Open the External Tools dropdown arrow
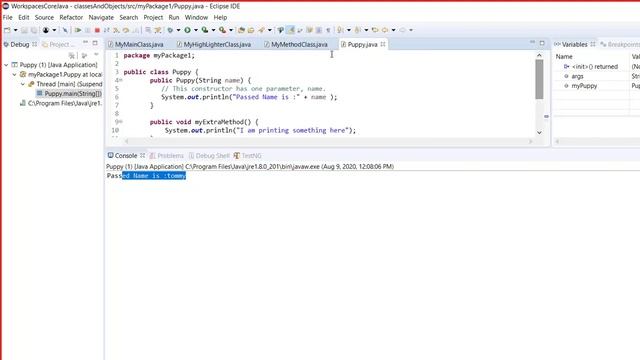Viewport: 640px width, 360px height. coord(231,30)
